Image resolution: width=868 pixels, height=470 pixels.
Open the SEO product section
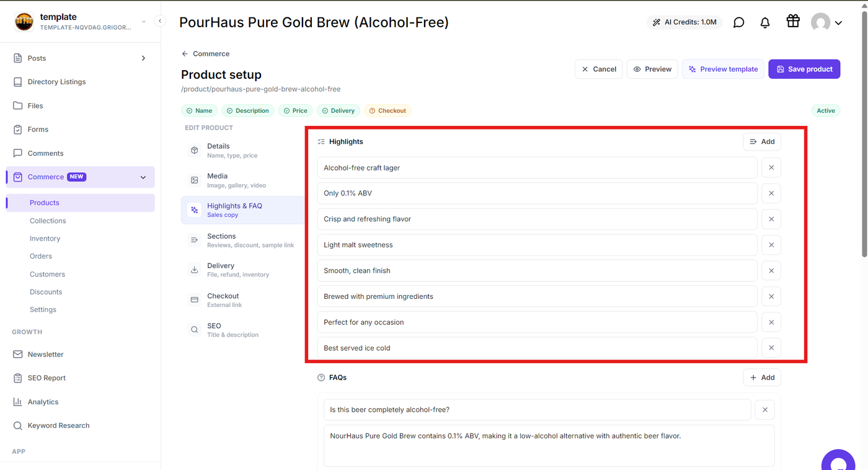pyautogui.click(x=242, y=330)
